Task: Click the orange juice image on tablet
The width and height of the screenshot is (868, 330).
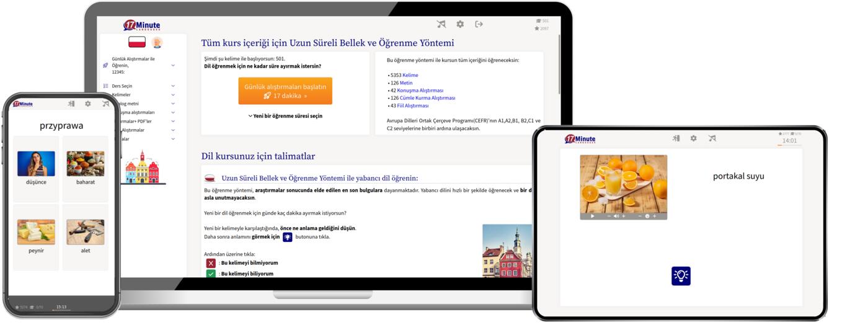Action: tap(624, 183)
